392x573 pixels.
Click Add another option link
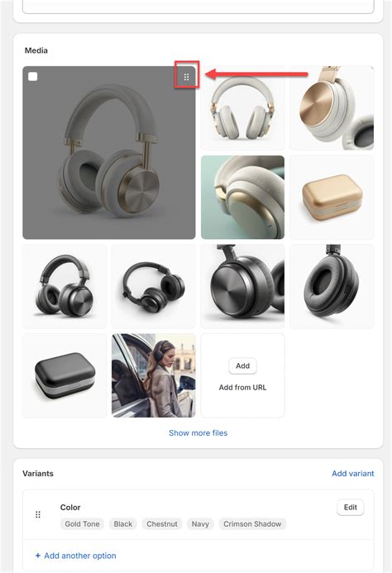[x=80, y=556]
